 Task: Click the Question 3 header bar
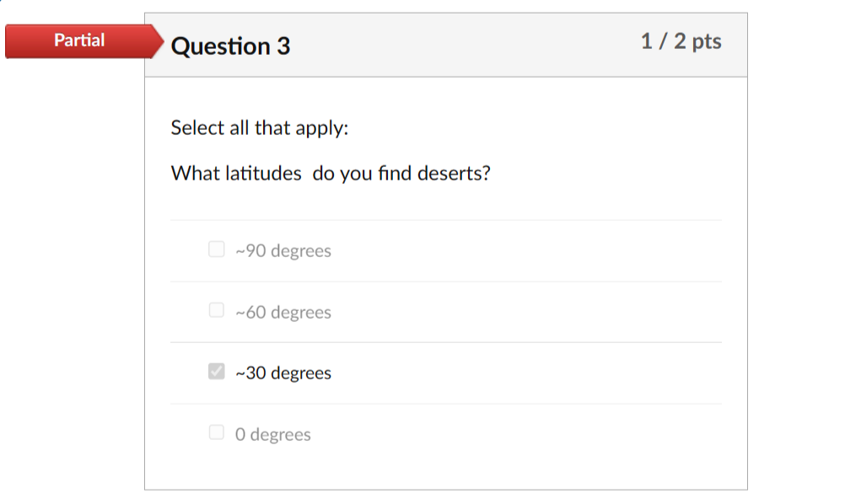tap(446, 44)
